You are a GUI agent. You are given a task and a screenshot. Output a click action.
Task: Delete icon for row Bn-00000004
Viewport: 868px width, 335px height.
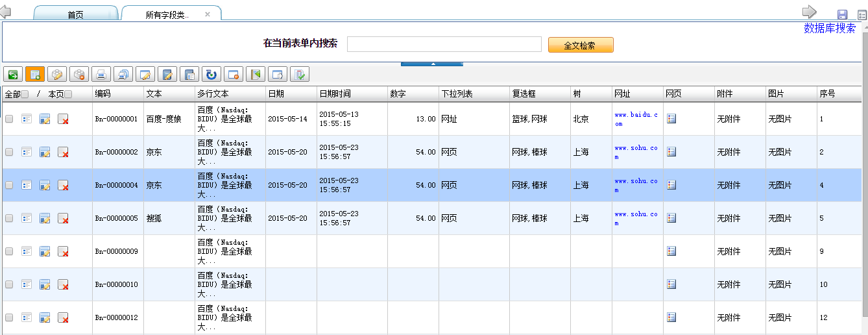(x=63, y=185)
